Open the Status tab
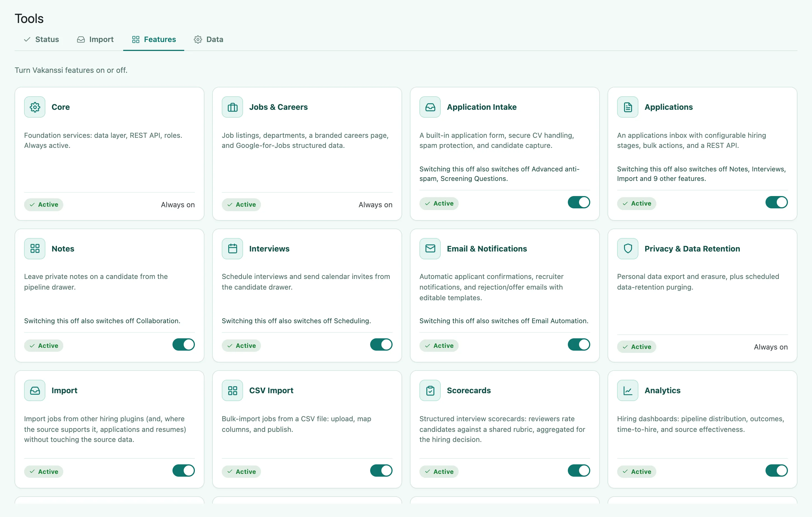 point(41,39)
